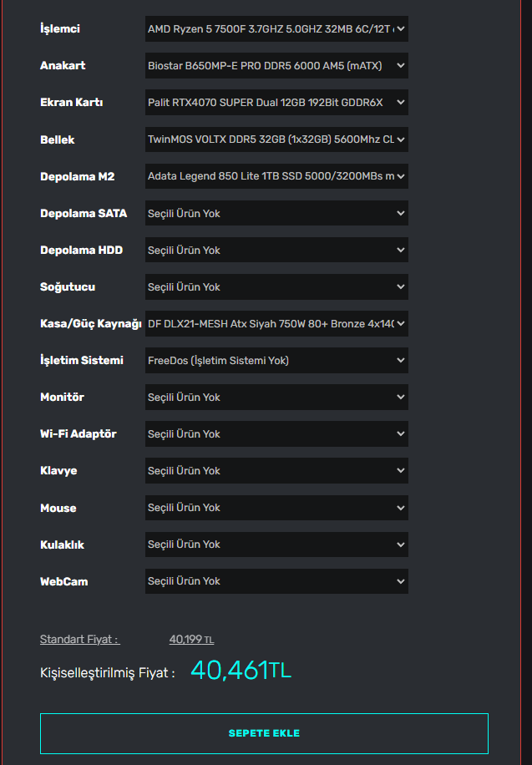
Task: Click the 40,461TL customized price
Action: pyautogui.click(x=241, y=671)
